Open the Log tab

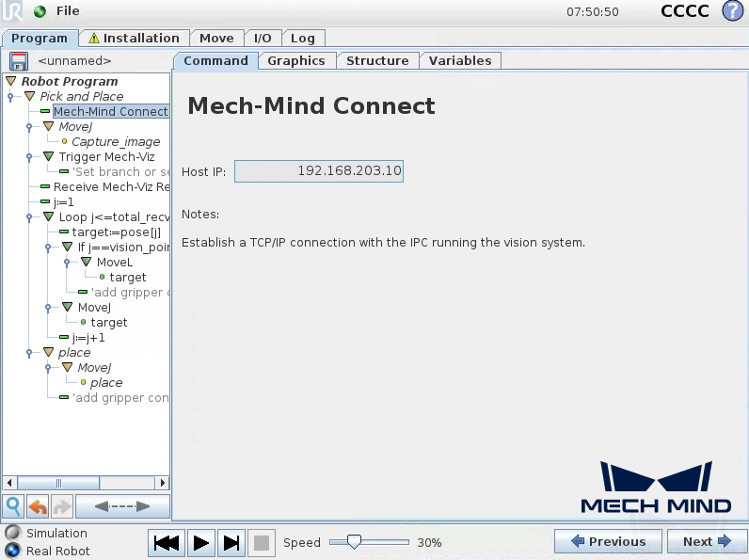tap(303, 39)
